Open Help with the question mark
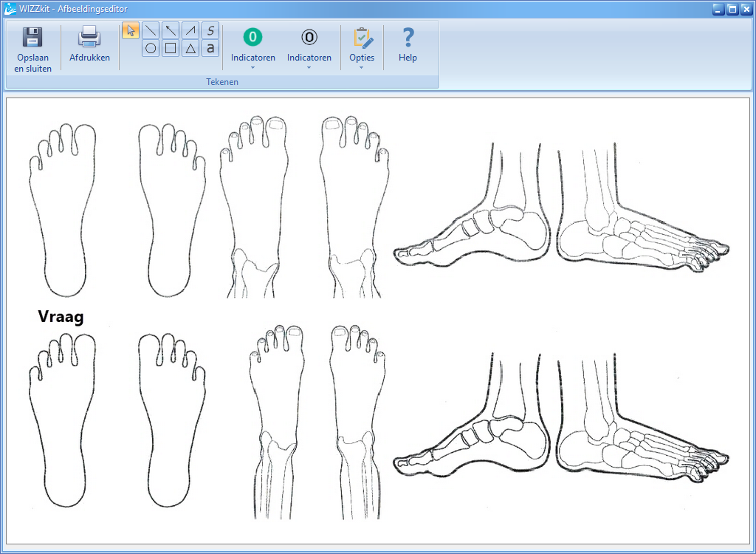The width and height of the screenshot is (756, 554). (x=408, y=44)
